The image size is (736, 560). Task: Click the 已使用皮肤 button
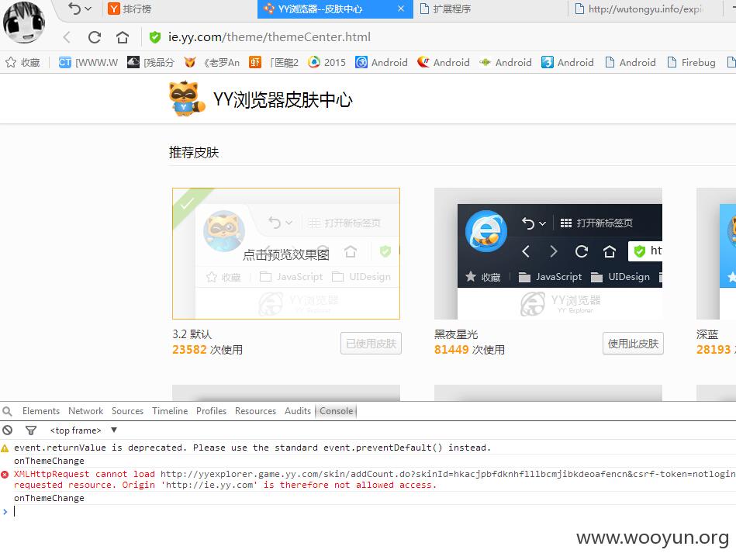tap(371, 344)
